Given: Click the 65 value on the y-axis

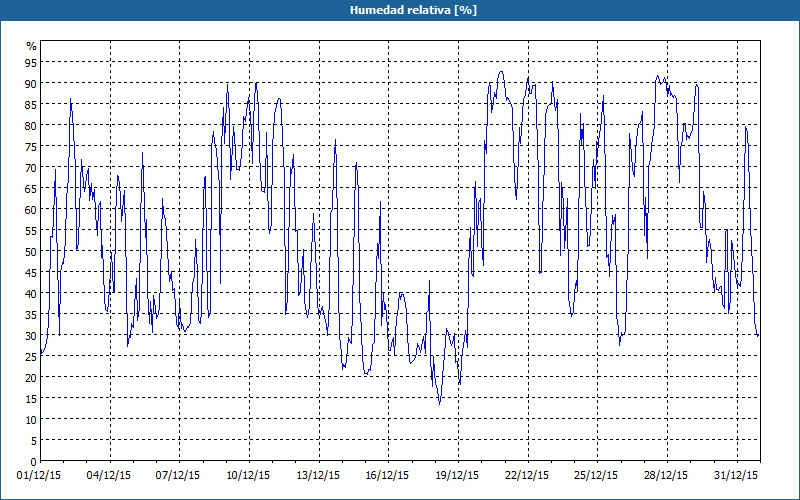Looking at the screenshot, I should point(31,188).
